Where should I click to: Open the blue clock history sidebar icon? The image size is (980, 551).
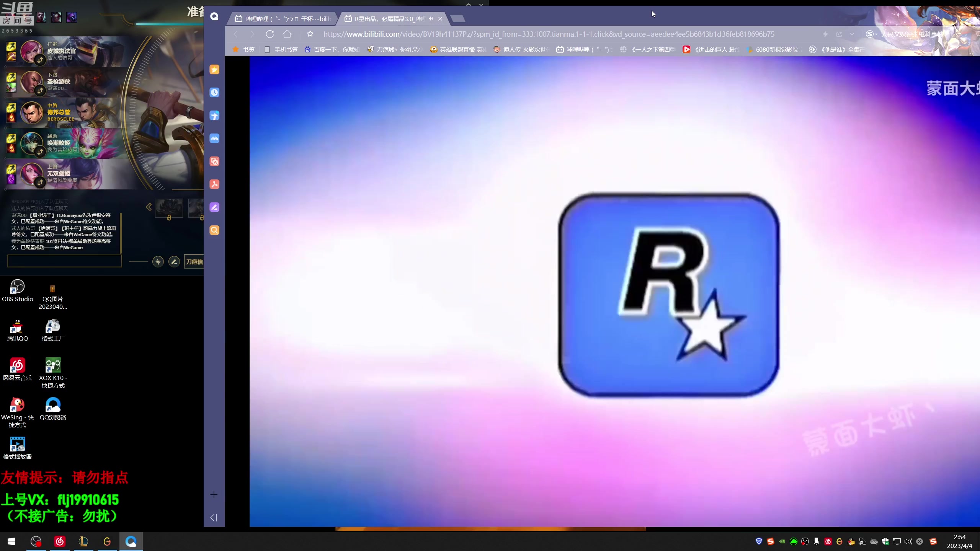pyautogui.click(x=214, y=92)
